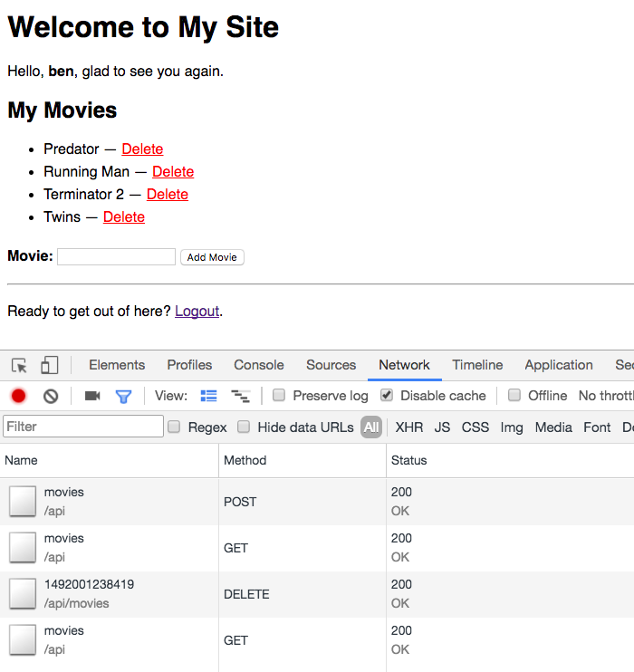Click the Add Movie button
634x672 pixels.
pos(212,257)
